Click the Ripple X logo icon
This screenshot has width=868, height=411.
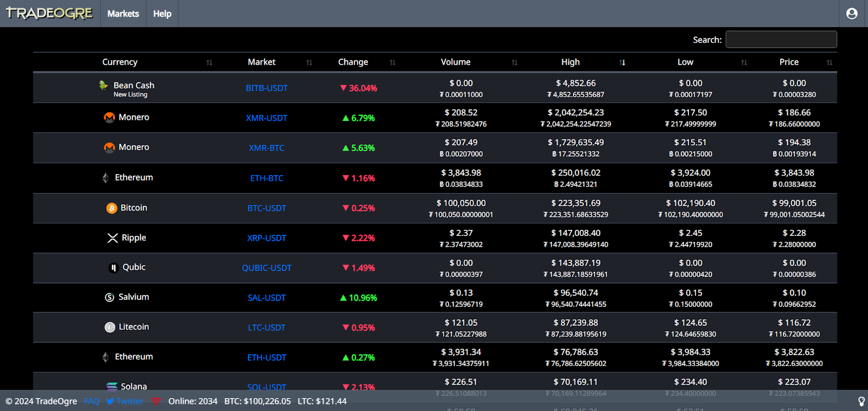pyautogui.click(x=113, y=237)
